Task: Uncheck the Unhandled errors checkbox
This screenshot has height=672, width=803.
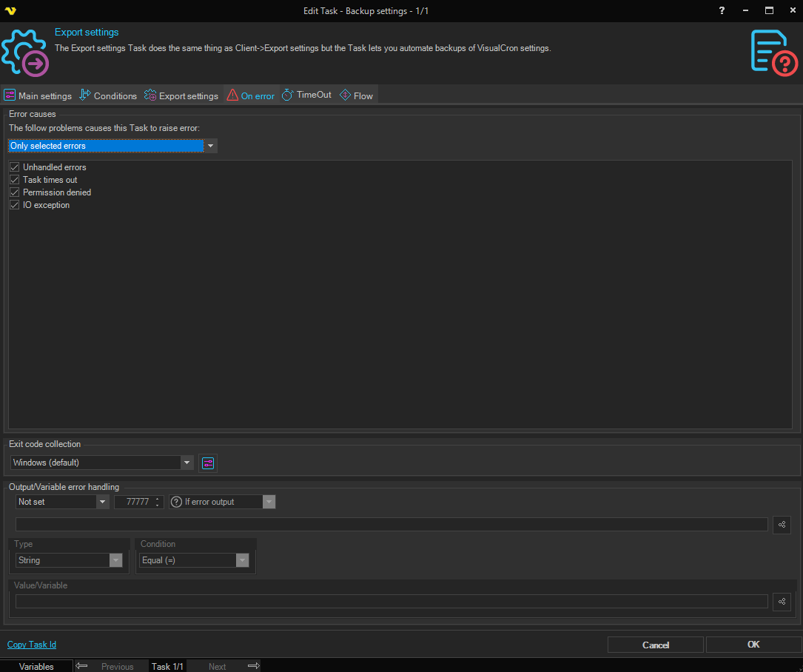Action: (14, 167)
